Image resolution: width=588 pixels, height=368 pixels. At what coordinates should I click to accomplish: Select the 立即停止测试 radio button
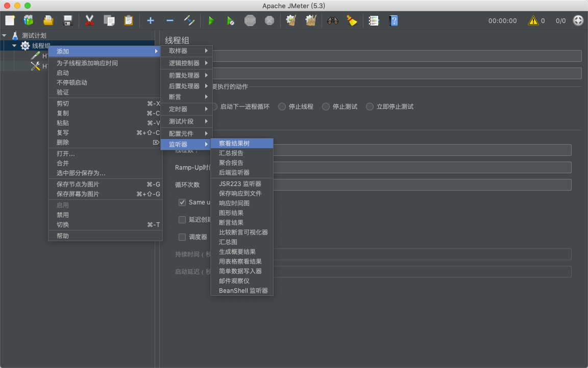coord(370,107)
